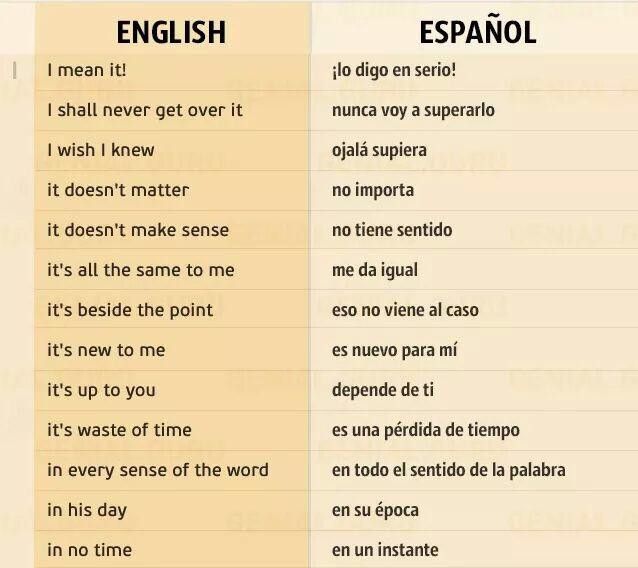Click the Spanish phrase "ojalá supiera"
The height and width of the screenshot is (568, 638).
379,150
